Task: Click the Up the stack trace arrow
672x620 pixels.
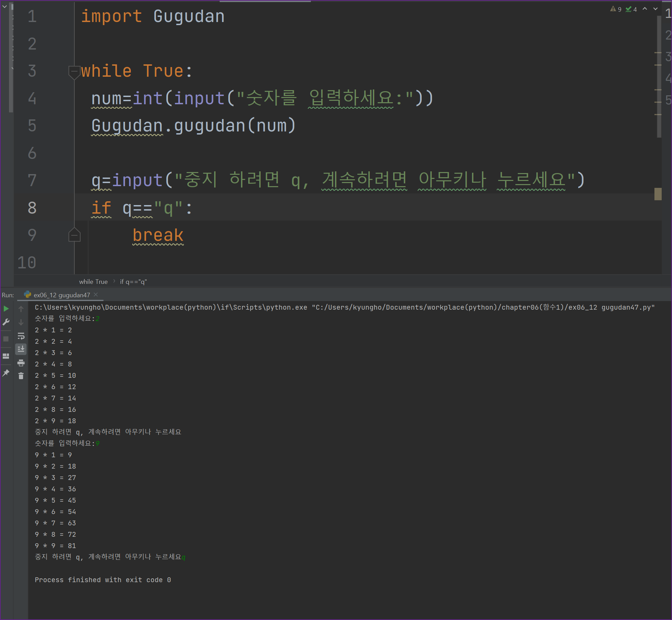Action: tap(21, 309)
